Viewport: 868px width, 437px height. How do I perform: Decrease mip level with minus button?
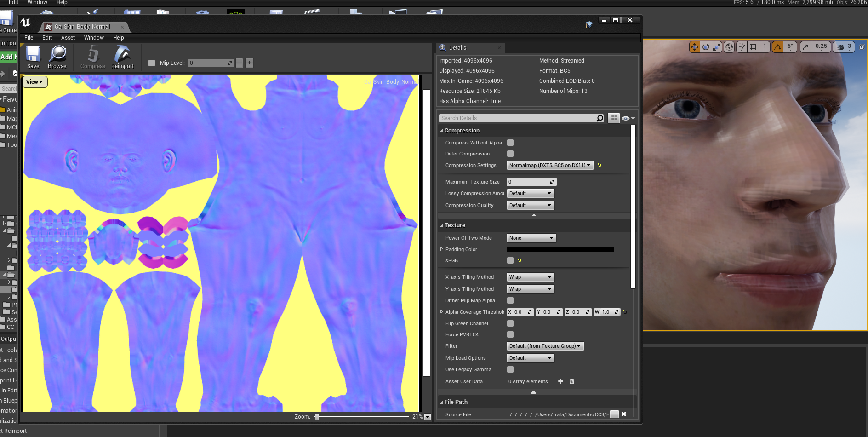coord(239,63)
